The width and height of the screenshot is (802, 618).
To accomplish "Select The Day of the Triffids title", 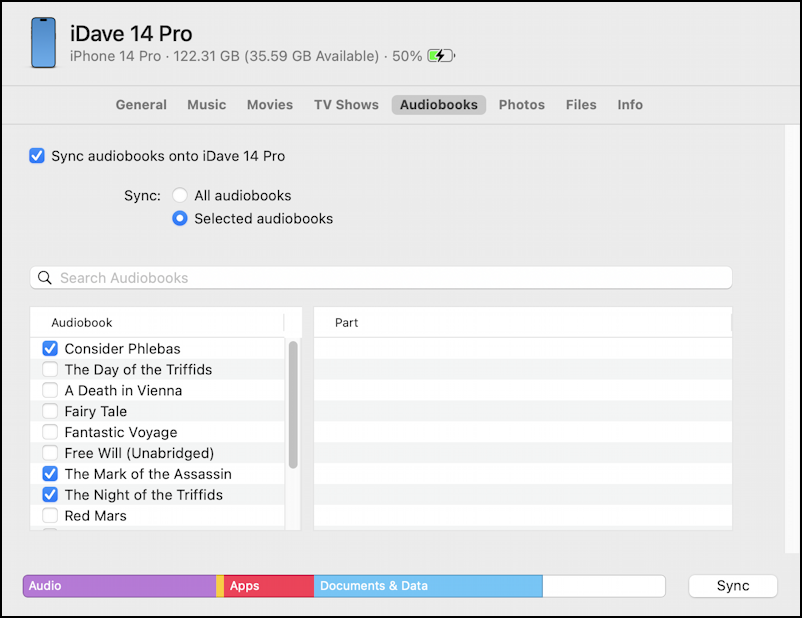I will [138, 369].
